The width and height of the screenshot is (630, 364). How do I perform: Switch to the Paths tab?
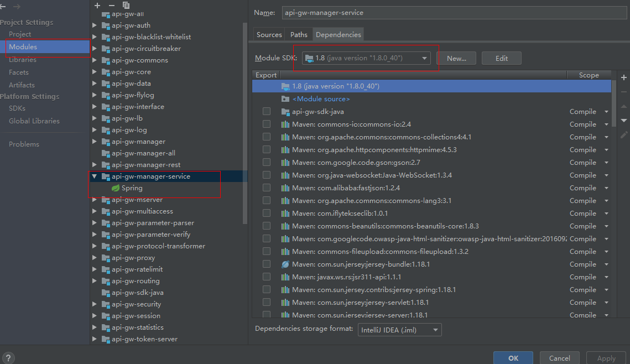click(x=298, y=34)
